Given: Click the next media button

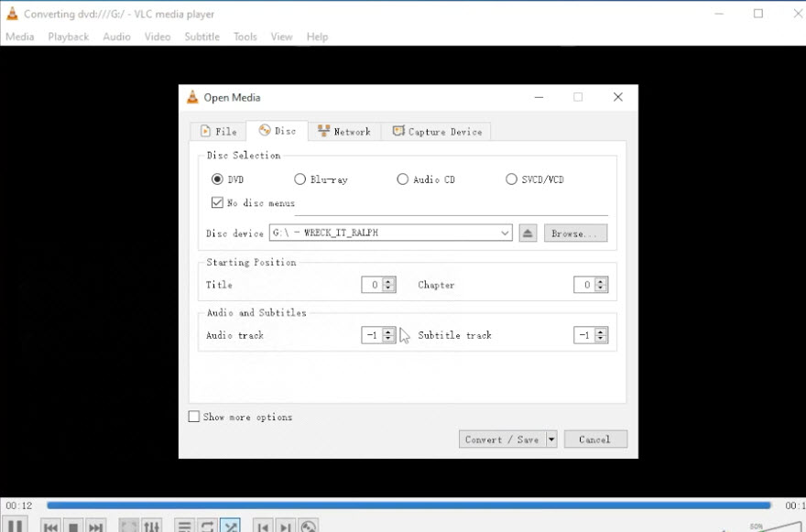Looking at the screenshot, I should (95, 527).
